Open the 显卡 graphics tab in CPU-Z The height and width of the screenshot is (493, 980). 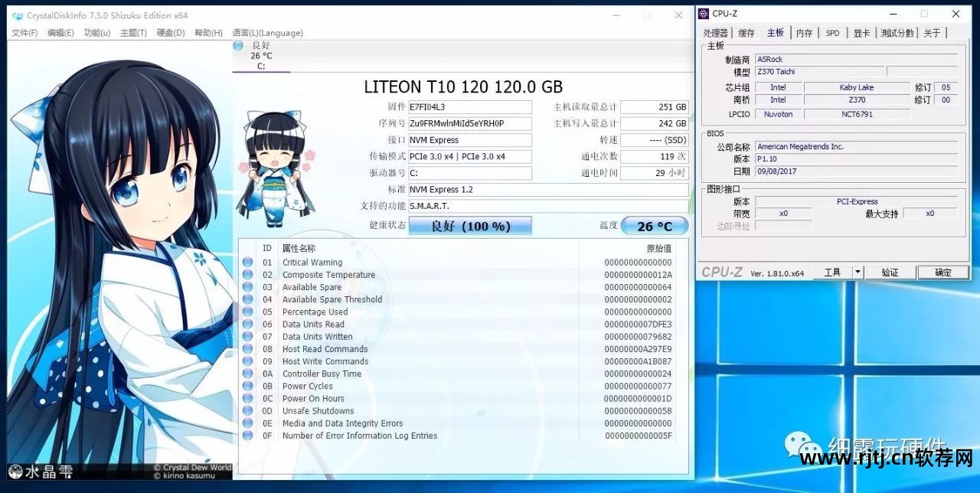[861, 33]
